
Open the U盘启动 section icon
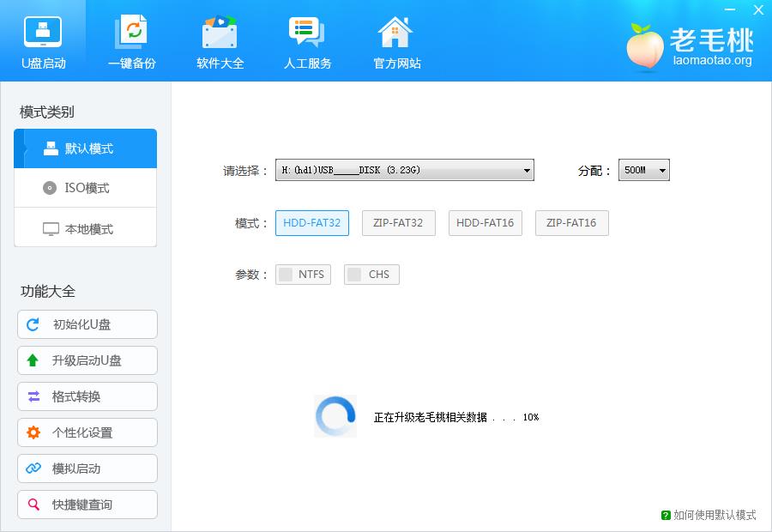43,30
